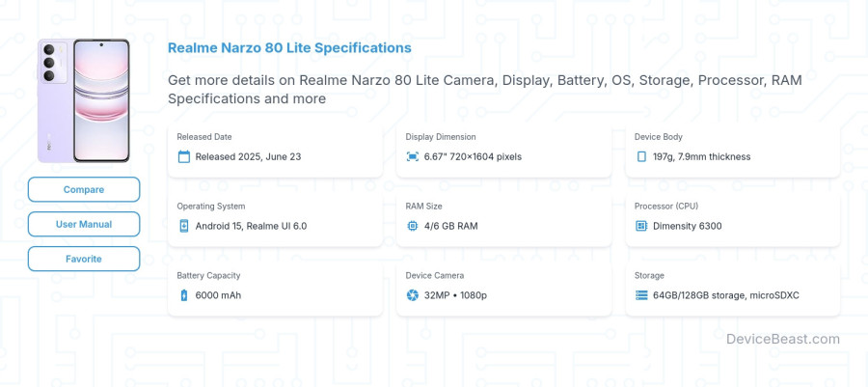Click the storage icon beside 64GB/128GB storage
The image size is (868, 387).
tap(641, 295)
